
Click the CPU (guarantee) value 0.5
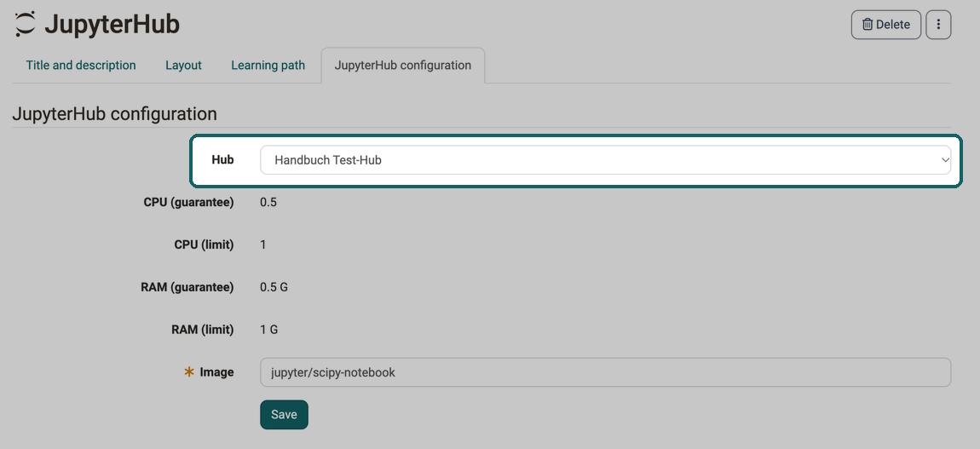[x=268, y=202]
